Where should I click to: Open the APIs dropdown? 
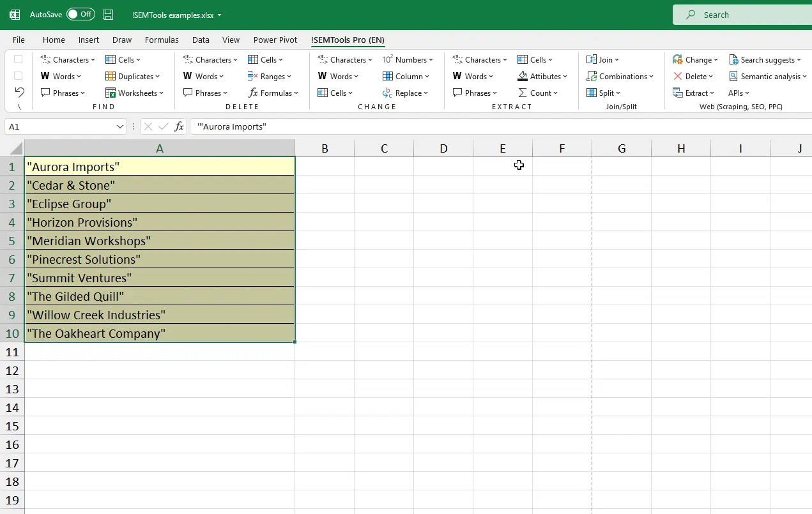739,93
